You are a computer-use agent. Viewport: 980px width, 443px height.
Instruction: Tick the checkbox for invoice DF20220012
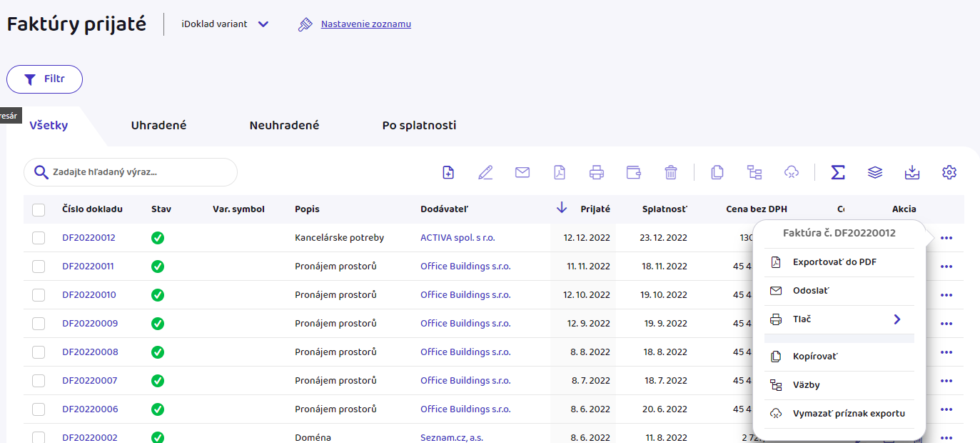[x=39, y=238]
